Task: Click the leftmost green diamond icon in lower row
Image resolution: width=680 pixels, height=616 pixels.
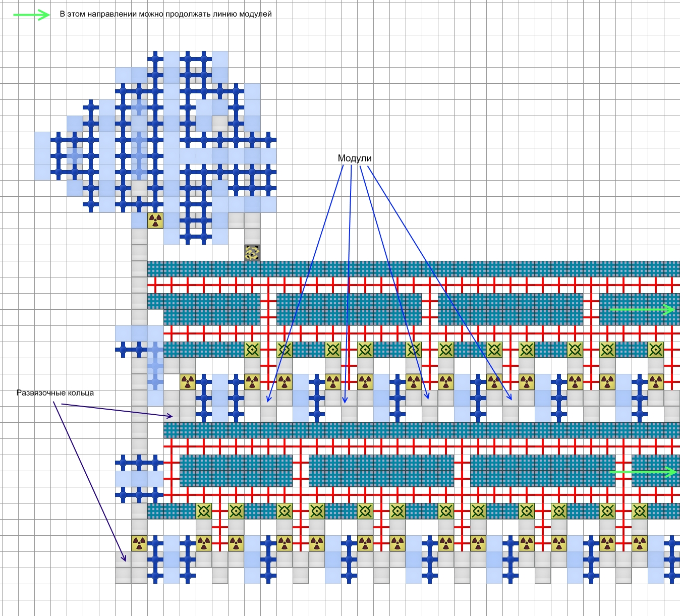Action: tap(204, 511)
